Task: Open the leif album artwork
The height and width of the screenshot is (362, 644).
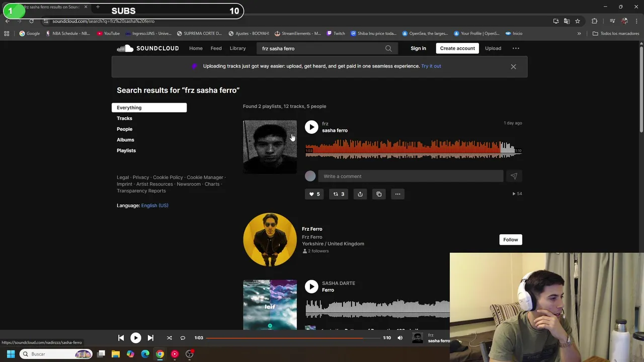Action: pos(270,305)
